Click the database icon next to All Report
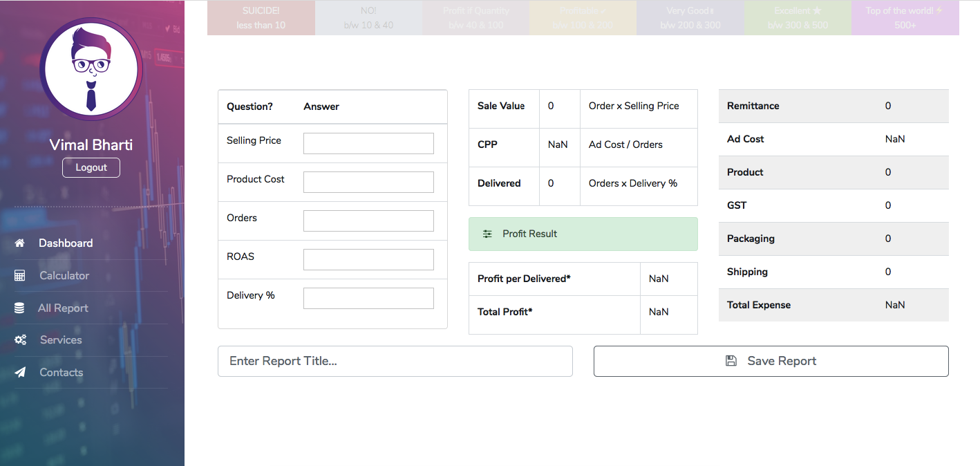Image resolution: width=980 pixels, height=466 pixels. pyautogui.click(x=19, y=307)
